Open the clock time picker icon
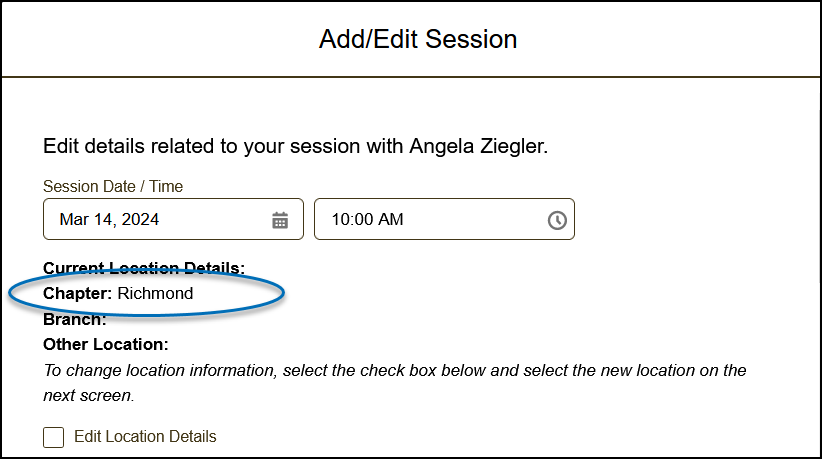The width and height of the screenshot is (822, 459). 557,220
